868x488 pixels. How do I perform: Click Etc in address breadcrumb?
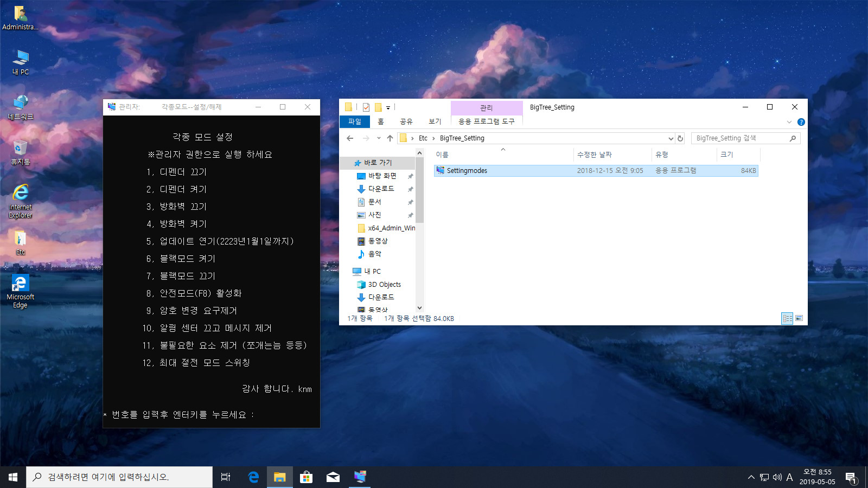coord(423,138)
